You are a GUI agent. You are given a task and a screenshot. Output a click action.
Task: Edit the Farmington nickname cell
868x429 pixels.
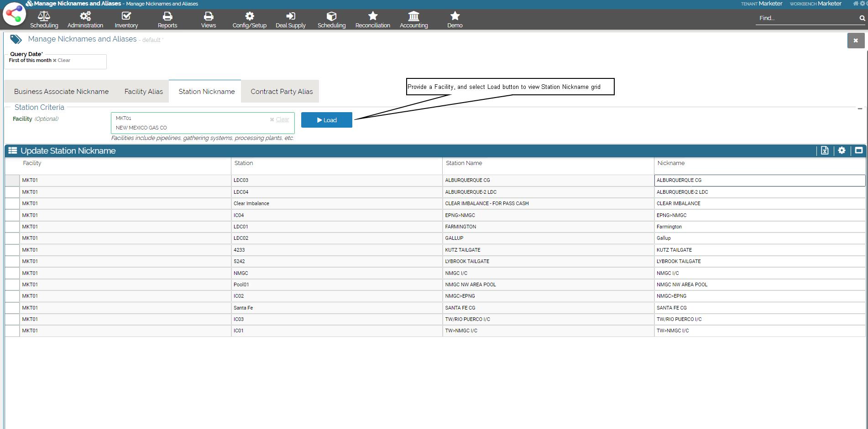click(x=759, y=227)
